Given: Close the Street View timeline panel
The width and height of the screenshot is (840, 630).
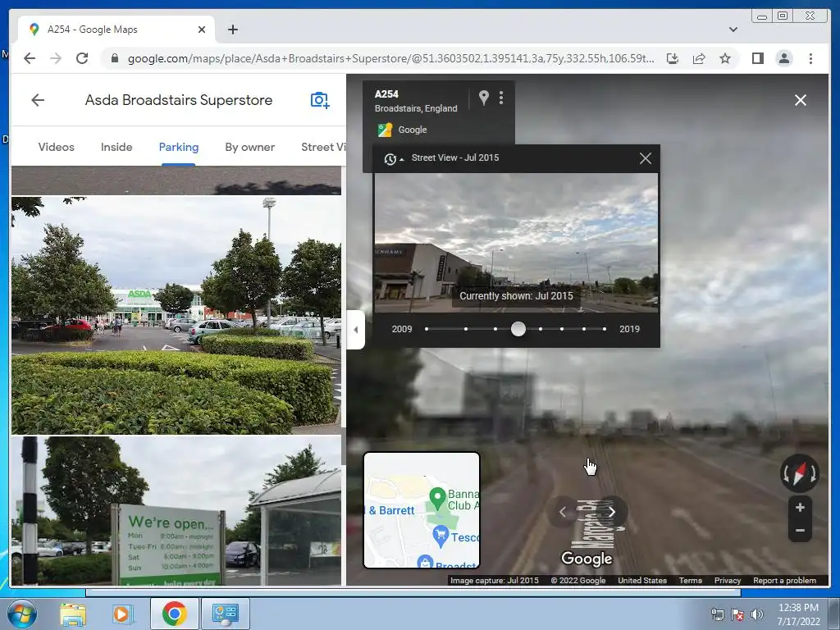Looking at the screenshot, I should 645,158.
